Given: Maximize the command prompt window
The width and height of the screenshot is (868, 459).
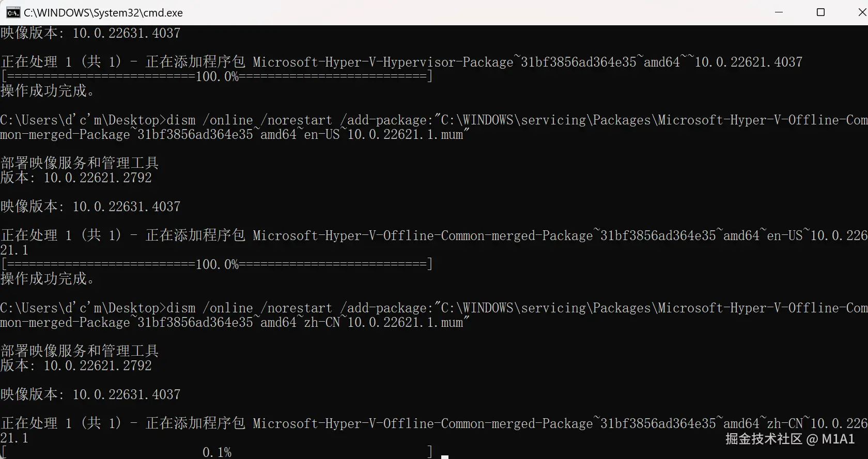Looking at the screenshot, I should click(820, 12).
